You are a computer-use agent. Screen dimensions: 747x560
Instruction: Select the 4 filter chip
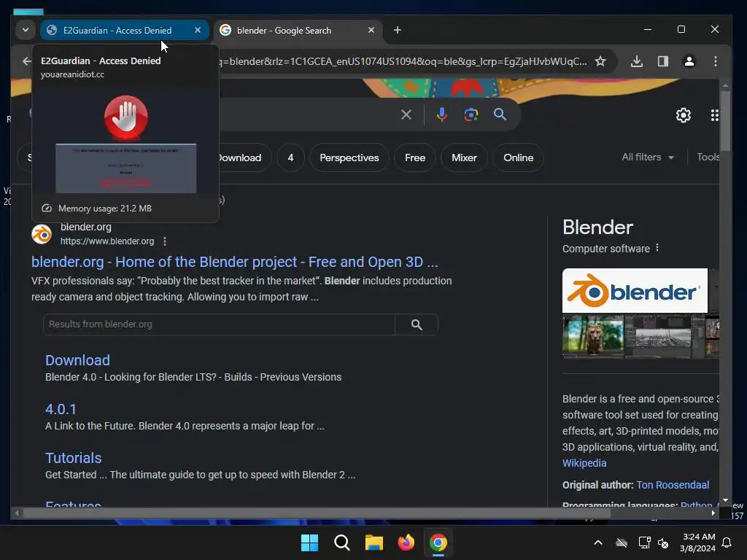(290, 157)
